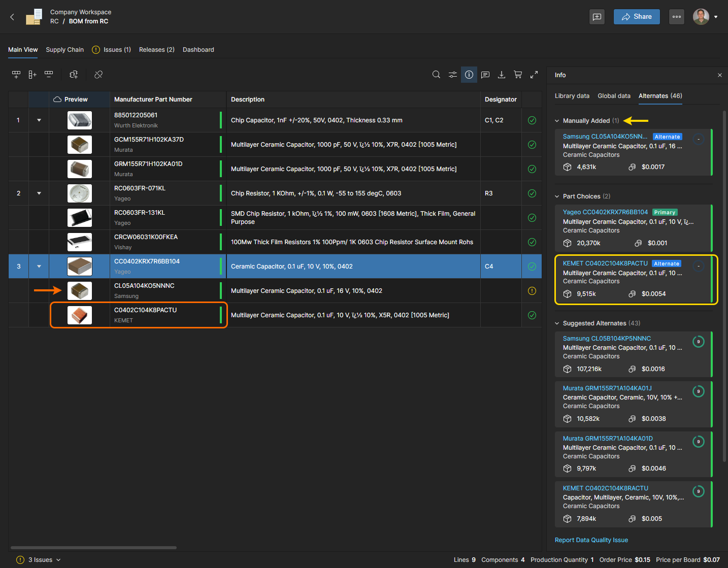Open the filter settings sliders icon
The height and width of the screenshot is (568, 728).
pos(452,75)
